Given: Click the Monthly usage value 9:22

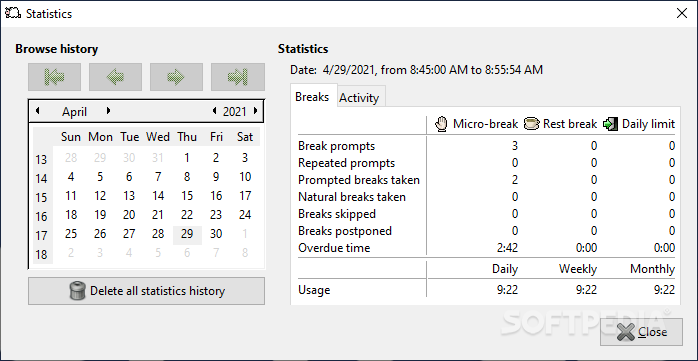Looking at the screenshot, I should tap(664, 290).
